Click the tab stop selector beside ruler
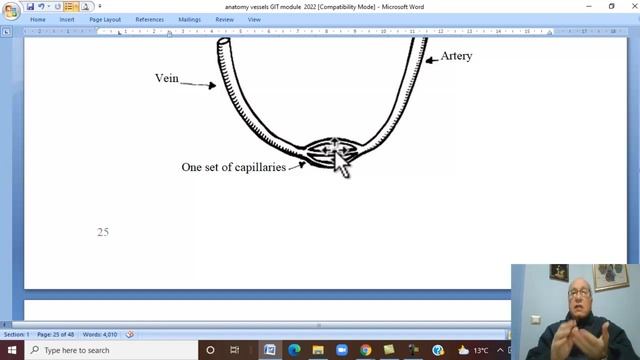This screenshot has height=360, width=640. pos(6,32)
